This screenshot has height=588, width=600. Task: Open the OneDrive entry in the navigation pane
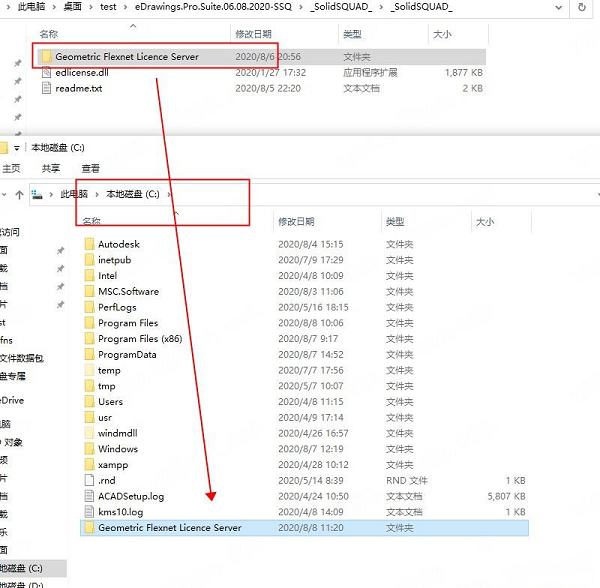point(12,401)
